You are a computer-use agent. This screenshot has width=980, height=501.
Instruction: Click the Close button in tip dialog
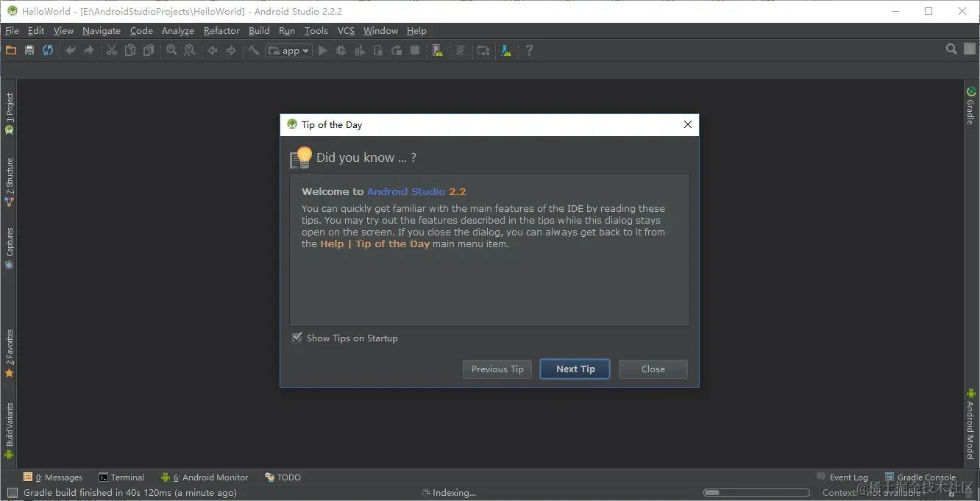pos(653,369)
